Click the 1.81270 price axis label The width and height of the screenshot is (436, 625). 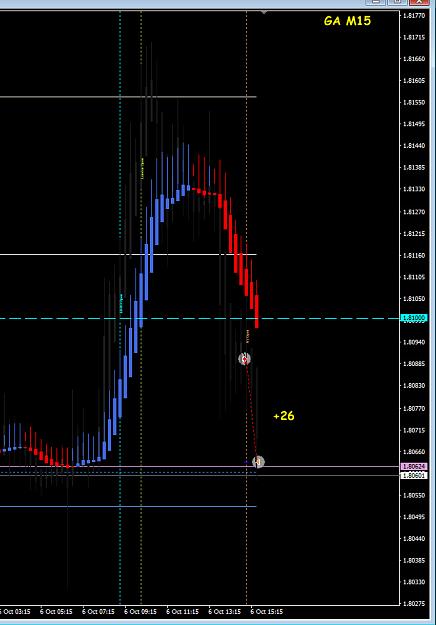point(414,212)
